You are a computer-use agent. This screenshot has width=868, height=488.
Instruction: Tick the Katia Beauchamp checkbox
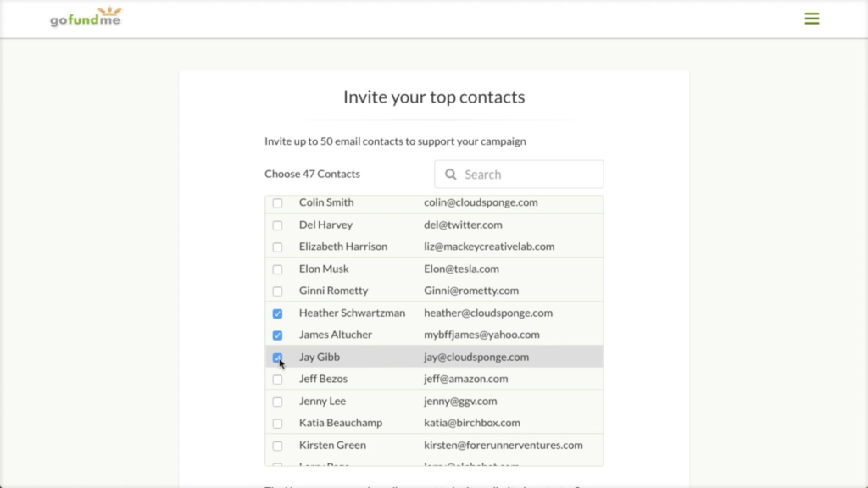coord(277,424)
